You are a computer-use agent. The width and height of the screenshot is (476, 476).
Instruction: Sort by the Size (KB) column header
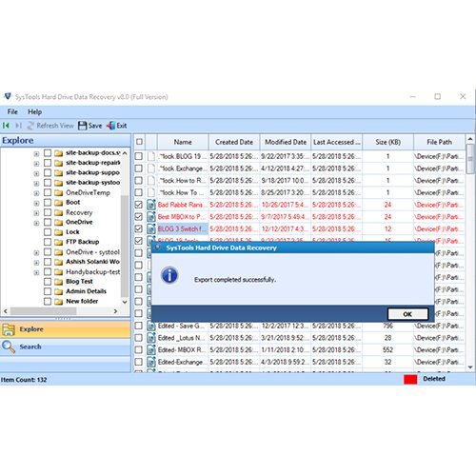(387, 142)
